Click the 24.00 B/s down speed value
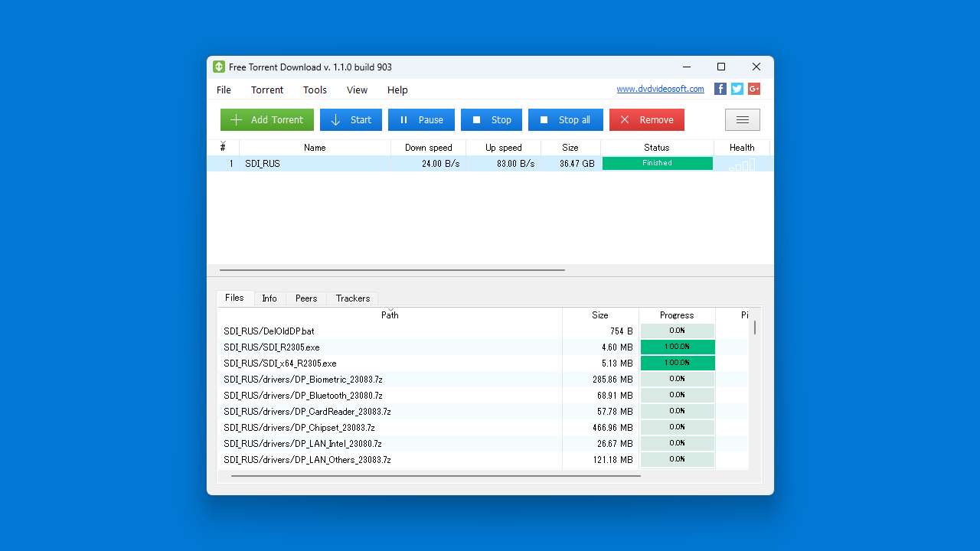The height and width of the screenshot is (551, 980). point(440,164)
